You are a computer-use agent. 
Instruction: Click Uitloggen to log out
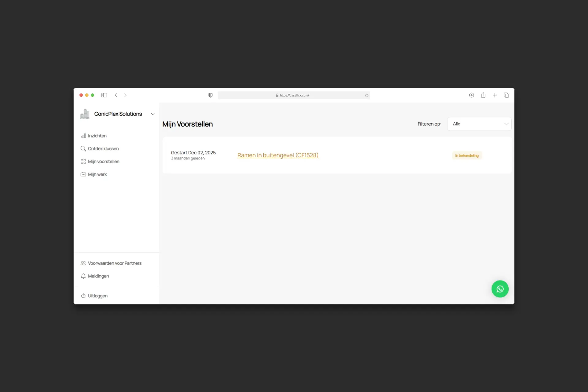coord(97,296)
